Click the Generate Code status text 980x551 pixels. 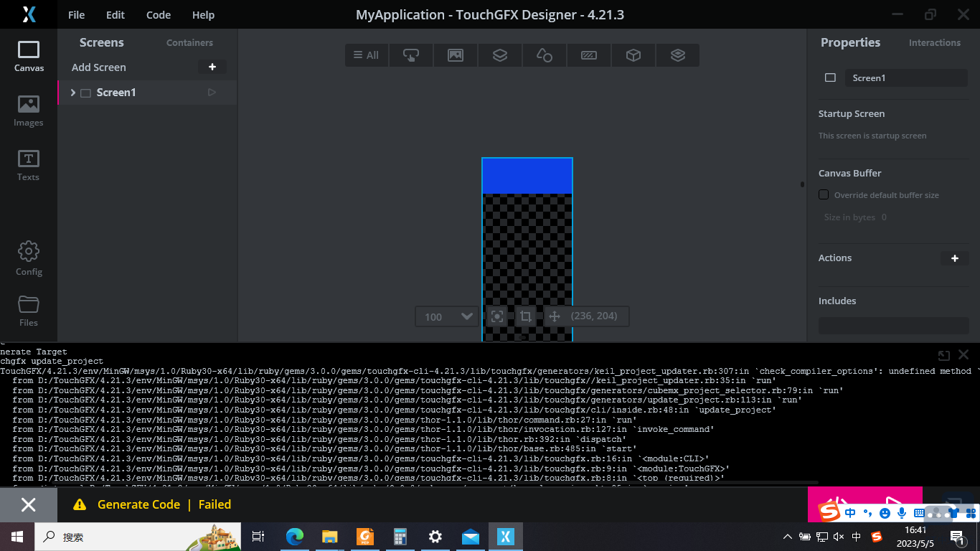pyautogui.click(x=138, y=504)
